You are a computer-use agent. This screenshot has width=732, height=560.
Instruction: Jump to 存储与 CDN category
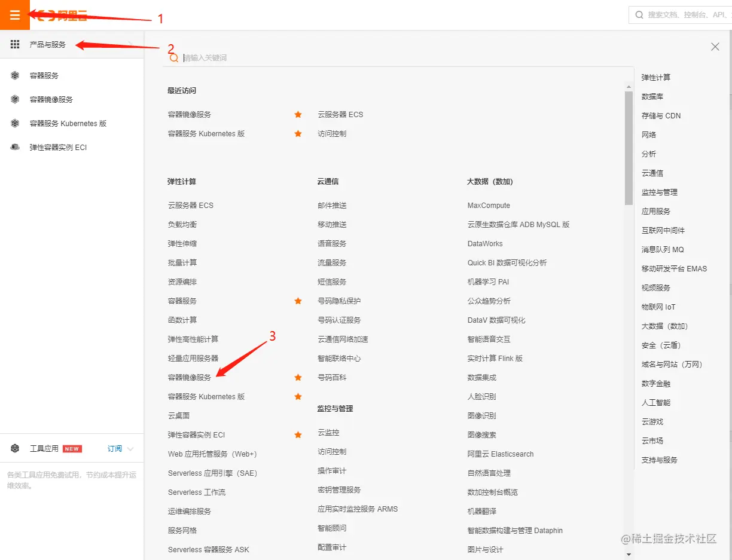[661, 115]
